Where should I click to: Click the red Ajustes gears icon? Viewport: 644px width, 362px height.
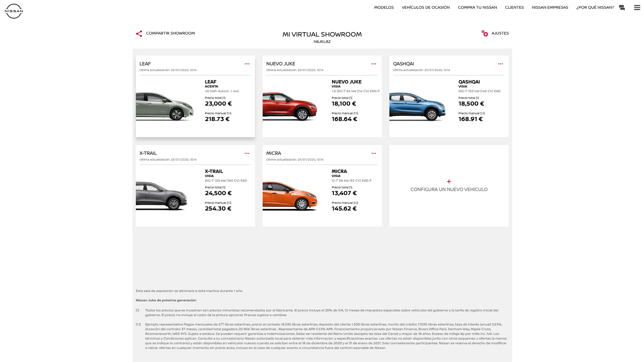pyautogui.click(x=485, y=33)
